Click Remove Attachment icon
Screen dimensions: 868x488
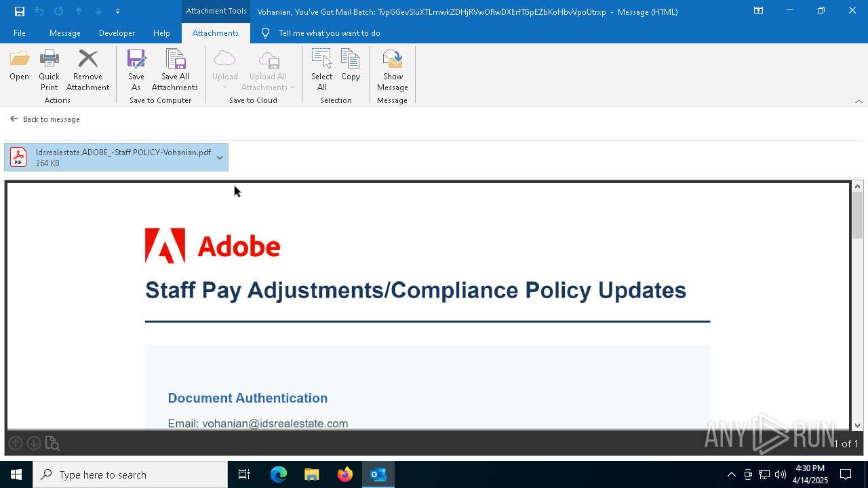(87, 70)
